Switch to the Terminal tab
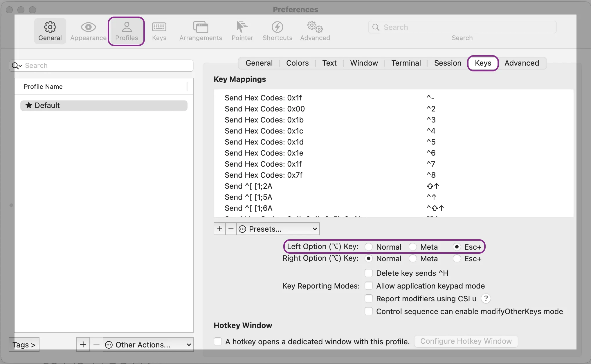This screenshot has width=591, height=364. pyautogui.click(x=406, y=63)
